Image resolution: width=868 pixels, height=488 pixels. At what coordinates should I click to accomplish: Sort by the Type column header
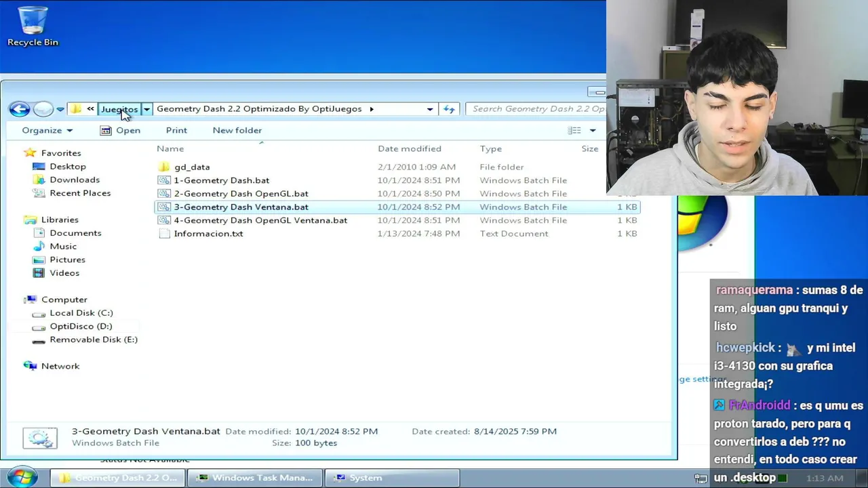tap(491, 148)
